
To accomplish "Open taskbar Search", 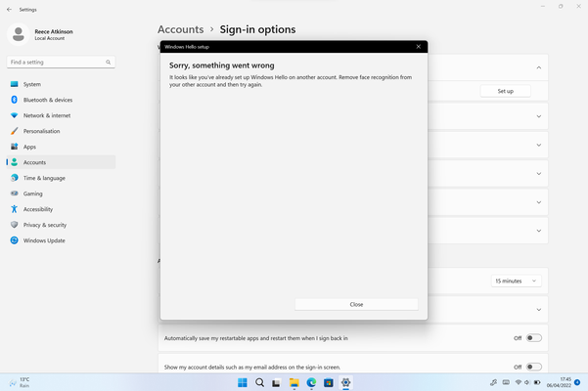I will [x=259, y=382].
